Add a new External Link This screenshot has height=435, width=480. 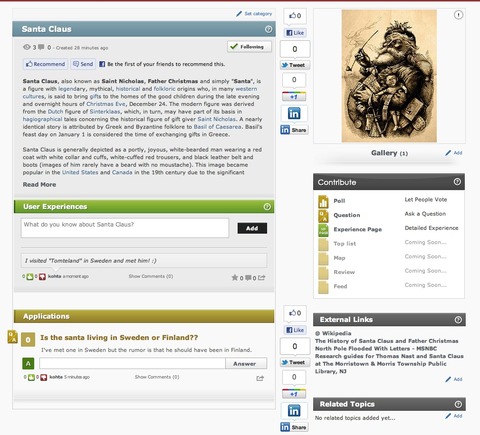pyautogui.click(x=454, y=379)
